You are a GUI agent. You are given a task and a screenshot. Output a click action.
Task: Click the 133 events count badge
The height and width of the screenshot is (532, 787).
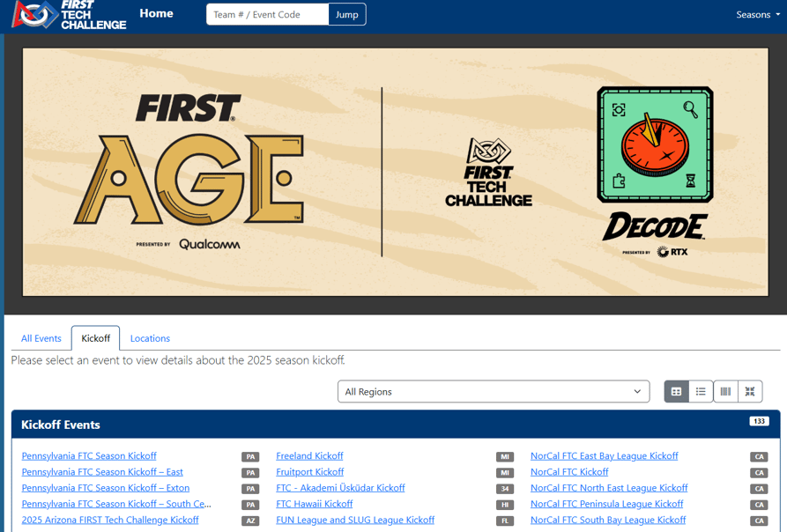[x=759, y=421]
